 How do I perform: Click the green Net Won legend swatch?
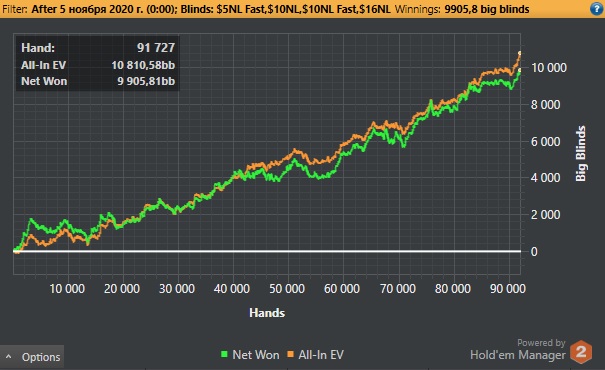224,354
